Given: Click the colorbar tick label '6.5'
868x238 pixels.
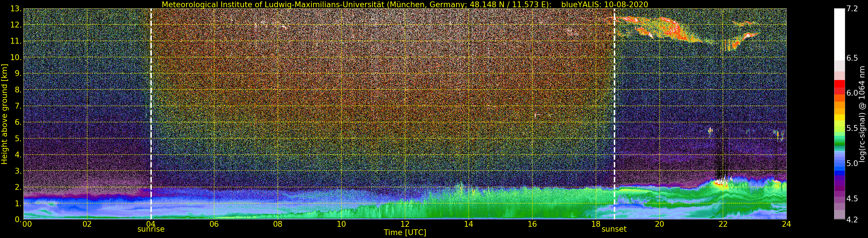Looking at the screenshot, I should [x=852, y=58].
